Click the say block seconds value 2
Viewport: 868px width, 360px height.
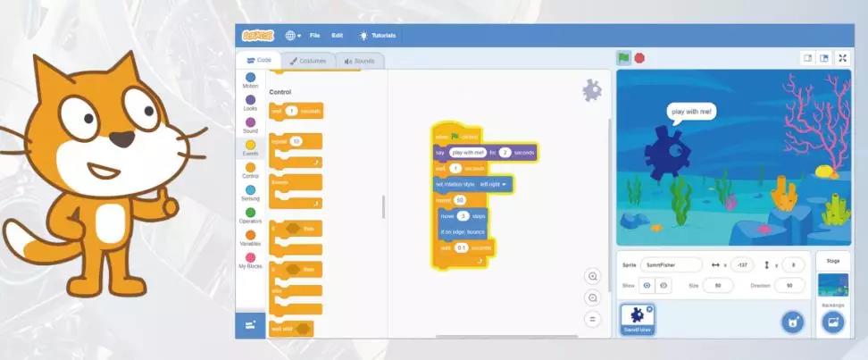(x=505, y=152)
